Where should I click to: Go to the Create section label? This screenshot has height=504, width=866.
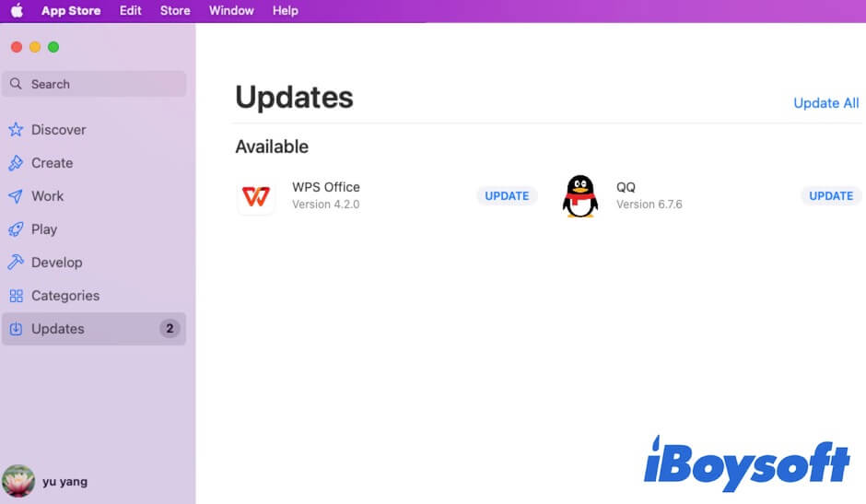pyautogui.click(x=52, y=163)
